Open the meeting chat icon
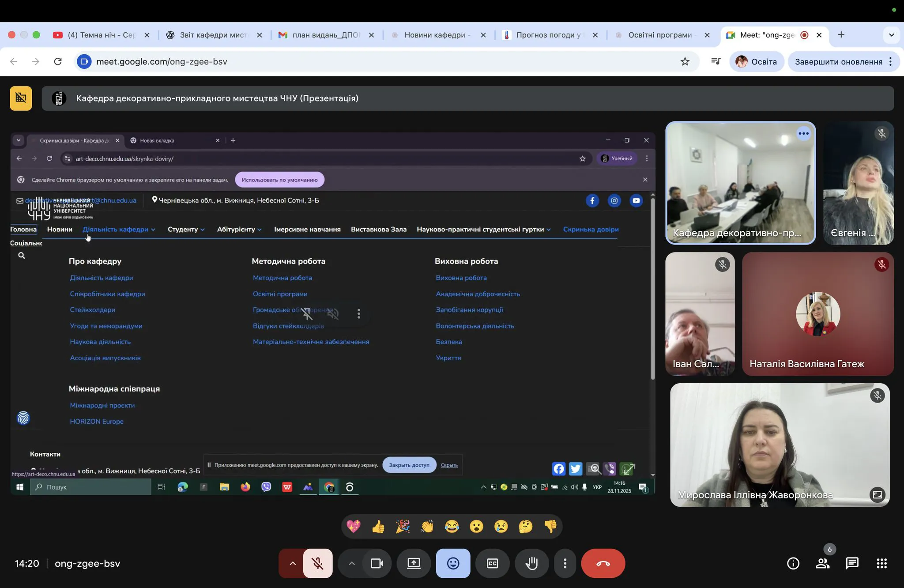The width and height of the screenshot is (904, 588). click(x=852, y=563)
